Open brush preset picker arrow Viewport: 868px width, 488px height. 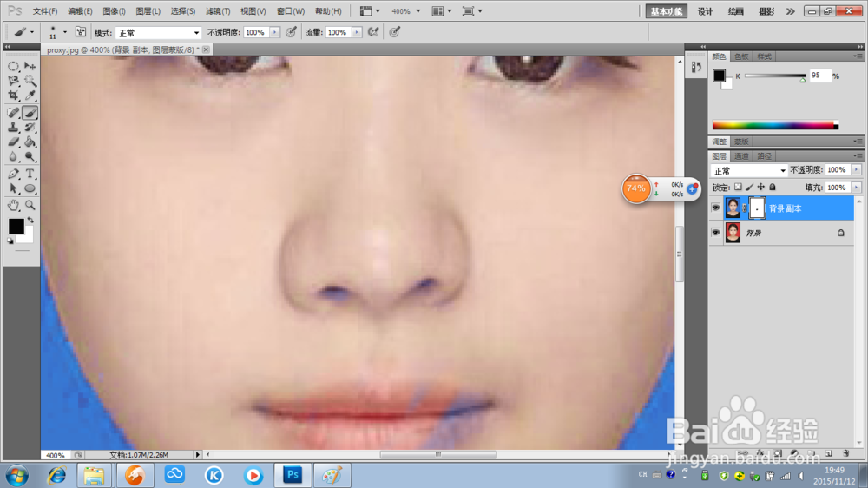[65, 32]
